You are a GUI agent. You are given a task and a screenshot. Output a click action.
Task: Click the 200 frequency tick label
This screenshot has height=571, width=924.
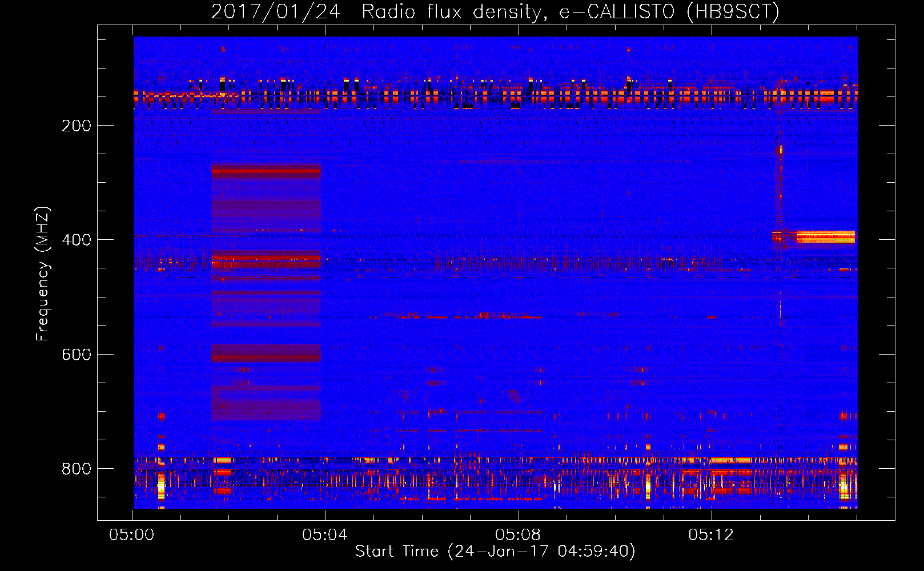[76, 126]
